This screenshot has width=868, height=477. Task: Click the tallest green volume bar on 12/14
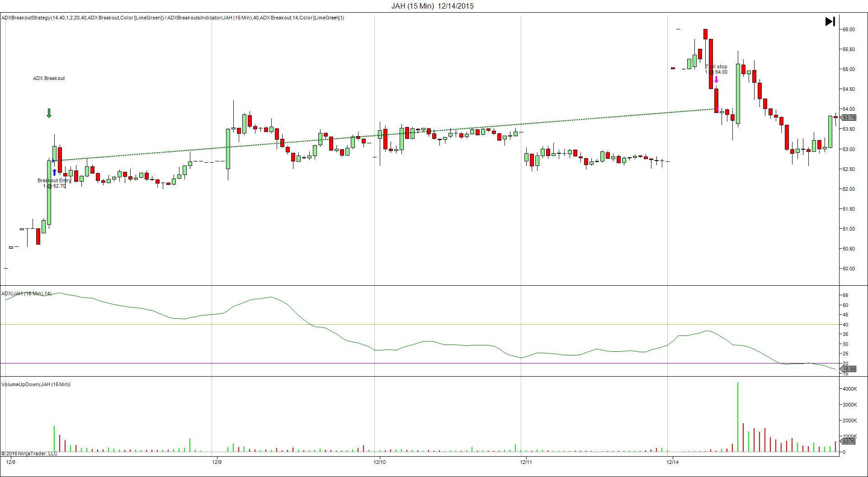738,417
